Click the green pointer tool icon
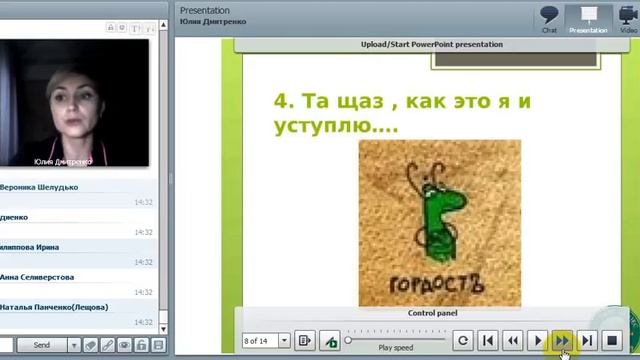 click(330, 340)
